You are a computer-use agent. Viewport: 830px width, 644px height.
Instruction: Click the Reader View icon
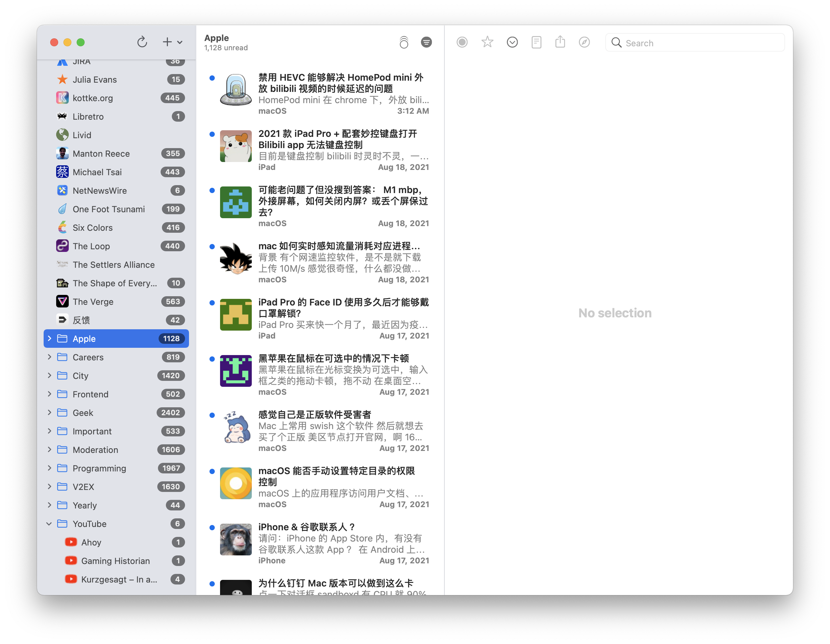[536, 42]
